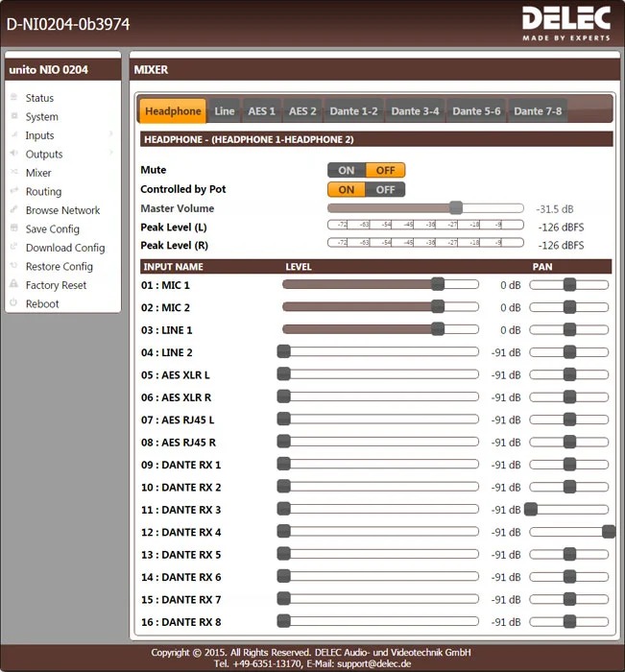Set Mute to OFF

pyautogui.click(x=385, y=170)
